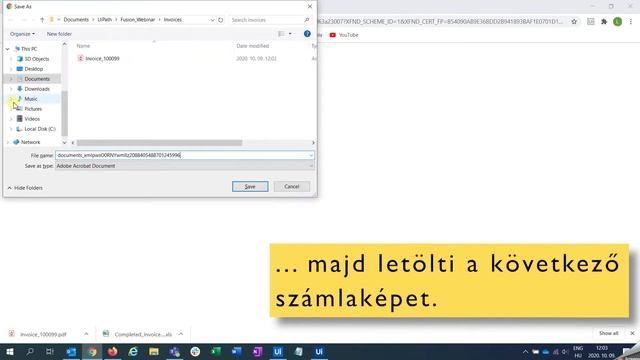Open the File name history dropdown arrow
The width and height of the screenshot is (640, 360).
pos(311,155)
